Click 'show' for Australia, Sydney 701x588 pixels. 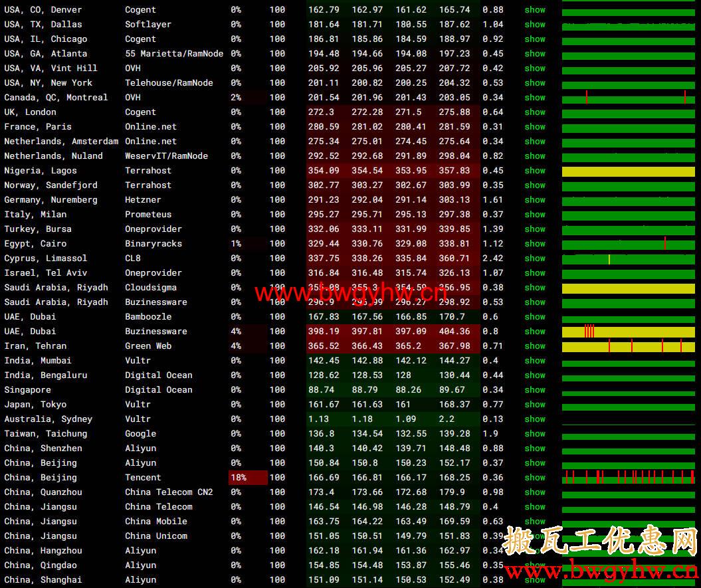[x=535, y=419]
